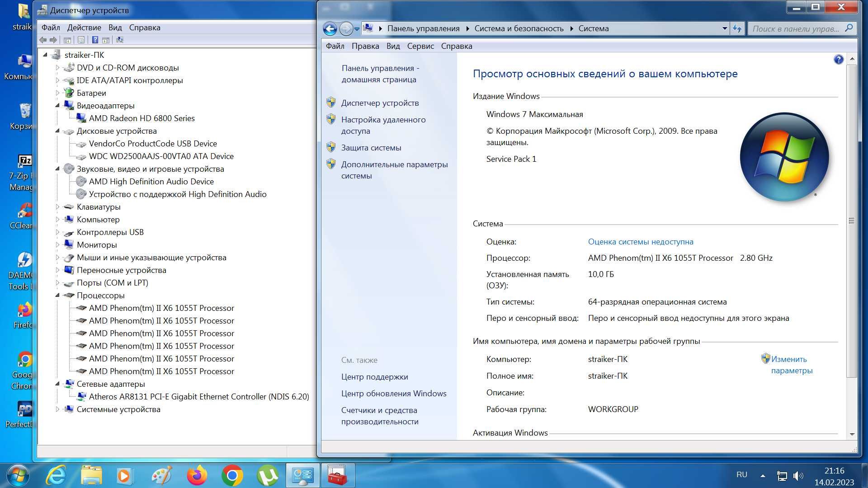Click red toolbox icon on taskbar
This screenshot has height=488, width=868.
pos(337,476)
